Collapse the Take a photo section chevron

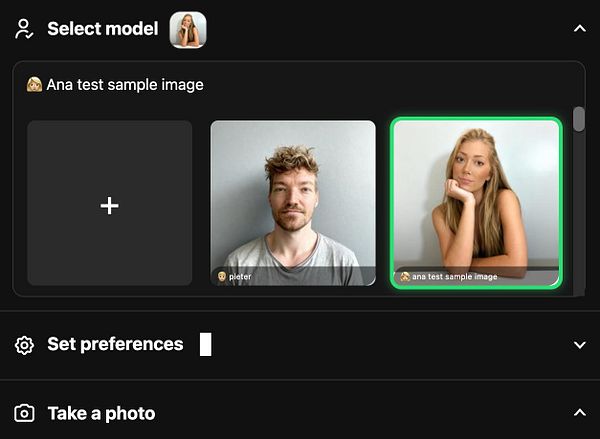point(580,413)
